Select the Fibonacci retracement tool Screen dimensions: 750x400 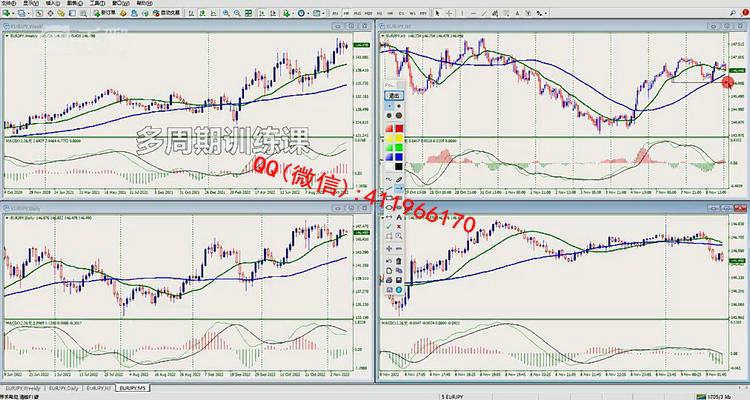506,13
